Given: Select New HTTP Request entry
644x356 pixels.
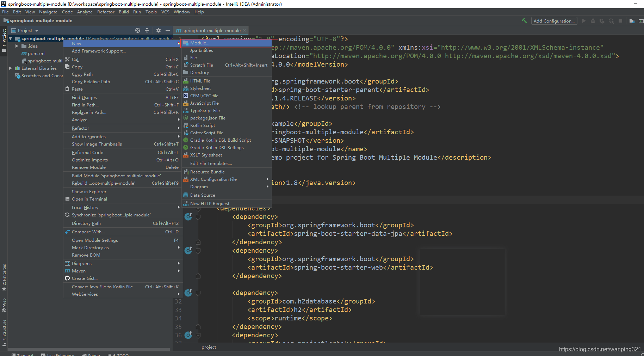Looking at the screenshot, I should click(227, 204).
